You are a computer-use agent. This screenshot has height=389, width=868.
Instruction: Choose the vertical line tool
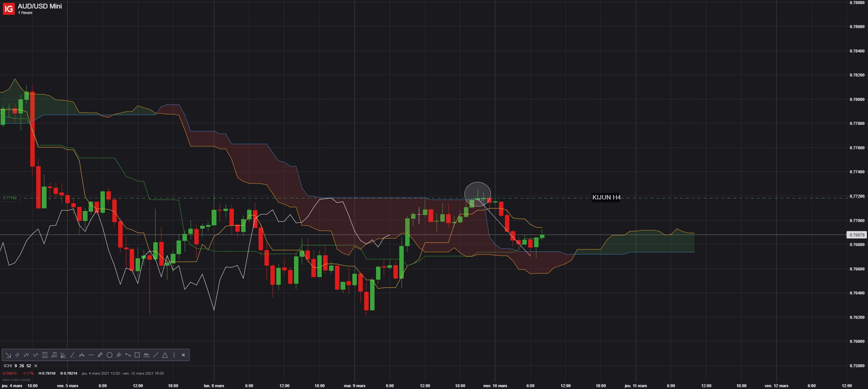[174, 355]
